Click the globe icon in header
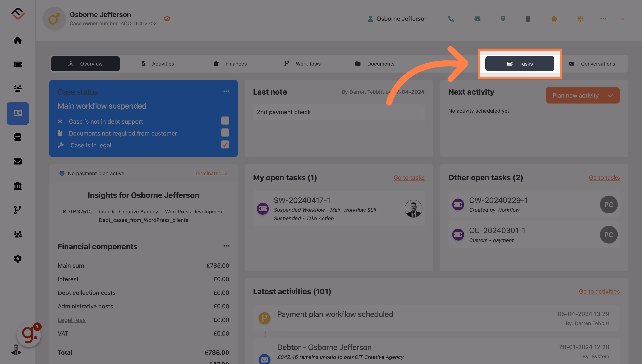Screen dimensions: 642x364 point(580,19)
